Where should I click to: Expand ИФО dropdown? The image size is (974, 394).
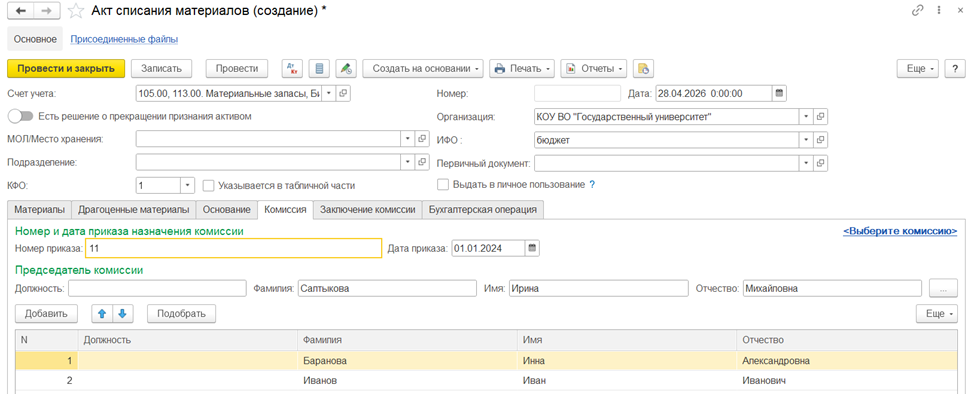coord(806,140)
